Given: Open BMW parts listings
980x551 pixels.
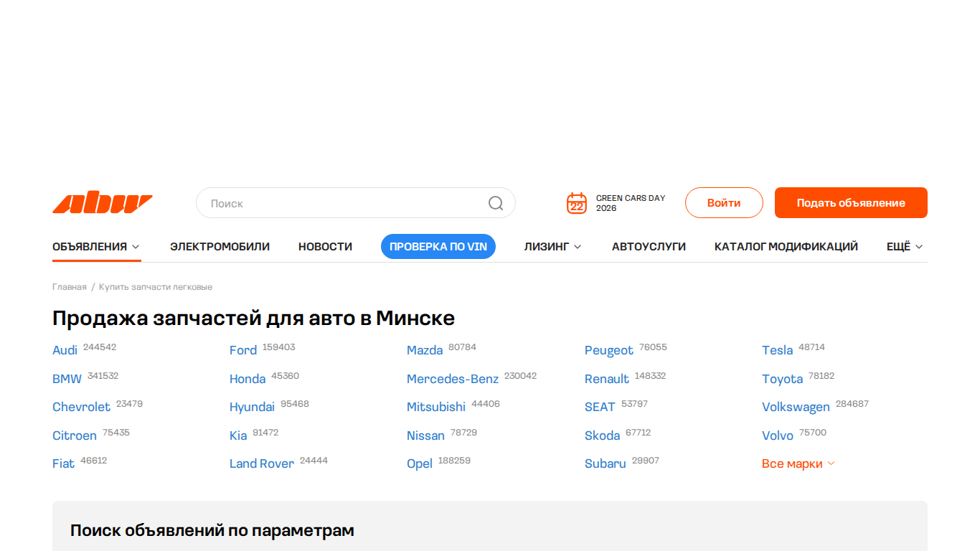Looking at the screenshot, I should 67,379.
